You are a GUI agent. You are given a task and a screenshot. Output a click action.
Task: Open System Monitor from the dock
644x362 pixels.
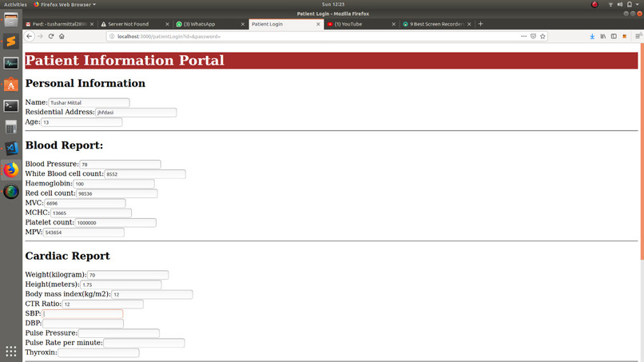pyautogui.click(x=11, y=63)
